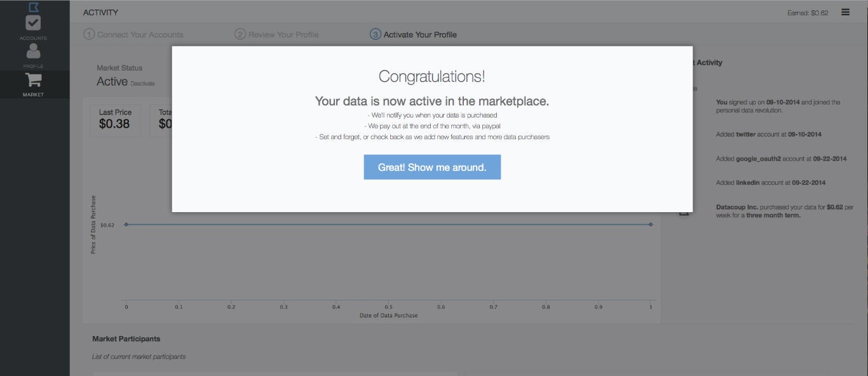Click the 'Added twitter account' activity entry

click(x=768, y=135)
